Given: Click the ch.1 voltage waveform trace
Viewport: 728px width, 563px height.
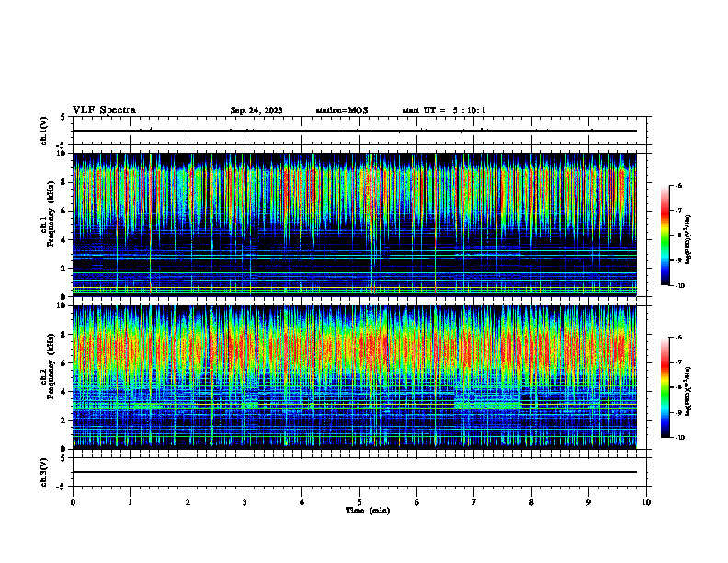Looking at the screenshot, I should (355, 131).
